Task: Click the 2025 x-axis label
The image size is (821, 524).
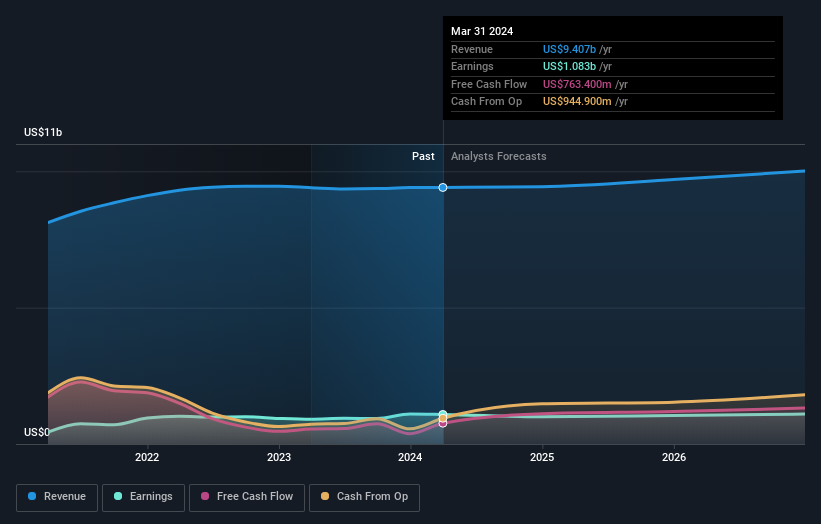Action: tap(542, 457)
